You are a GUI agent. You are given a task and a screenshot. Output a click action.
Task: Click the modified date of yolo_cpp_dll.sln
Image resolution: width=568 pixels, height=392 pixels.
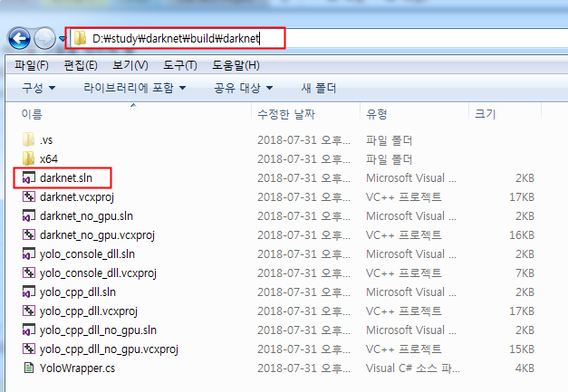303,292
